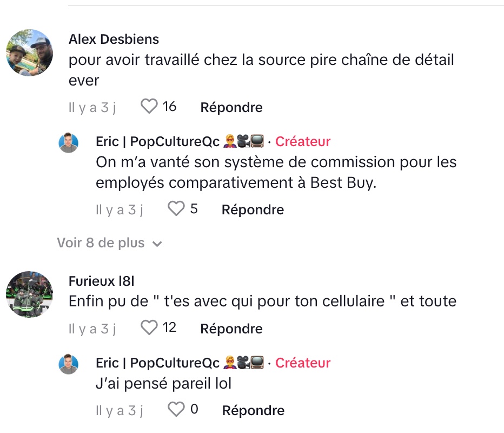
Task: Reply to Alex Desbiens's comment
Action: [x=231, y=107]
